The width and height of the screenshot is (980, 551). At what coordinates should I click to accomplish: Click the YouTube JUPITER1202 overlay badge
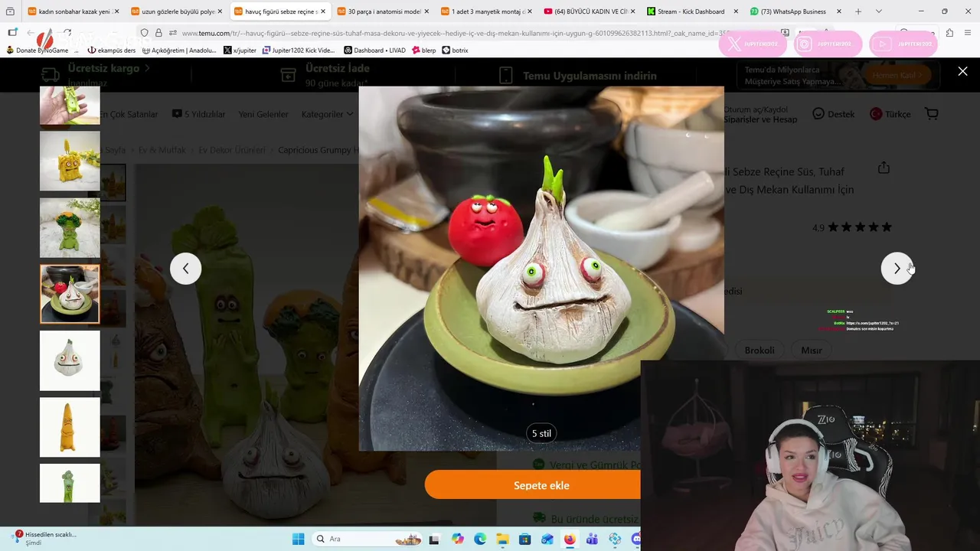(x=903, y=44)
